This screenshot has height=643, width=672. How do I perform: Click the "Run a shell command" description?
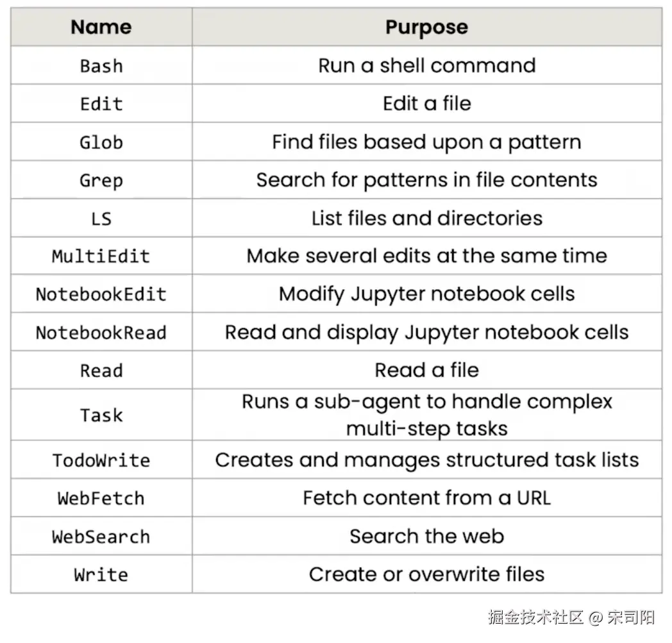click(x=426, y=65)
